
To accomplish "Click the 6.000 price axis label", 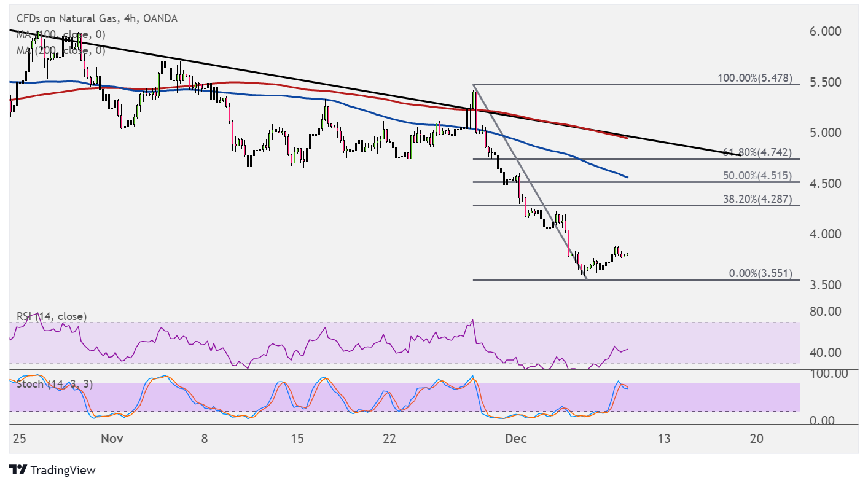I will [x=825, y=31].
